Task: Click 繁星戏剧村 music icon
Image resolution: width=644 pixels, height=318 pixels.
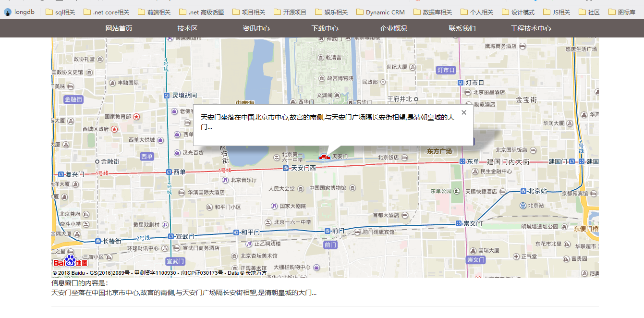Action: (x=165, y=224)
